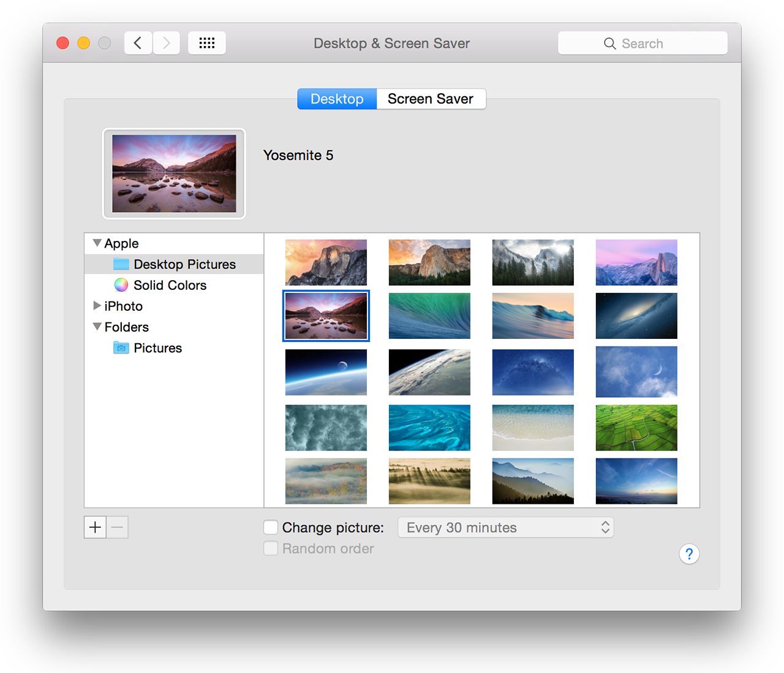
Task: Select El Capitan cliff wallpaper with trees
Action: click(429, 262)
